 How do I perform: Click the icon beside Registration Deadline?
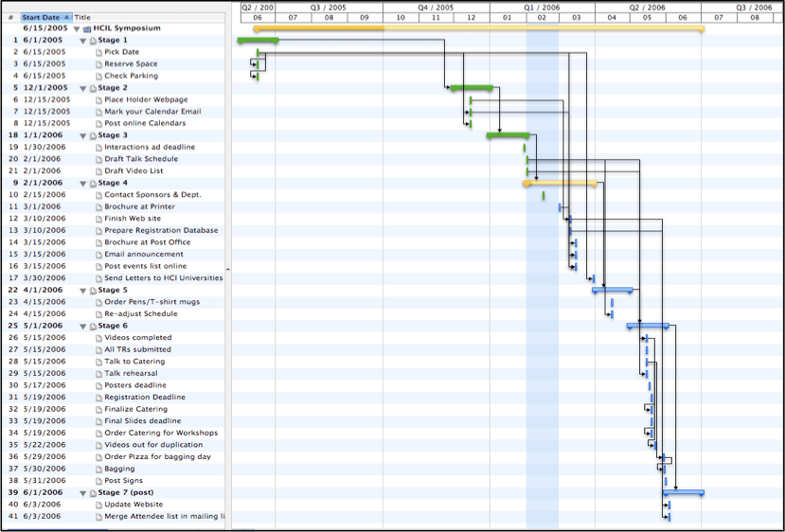coord(98,398)
